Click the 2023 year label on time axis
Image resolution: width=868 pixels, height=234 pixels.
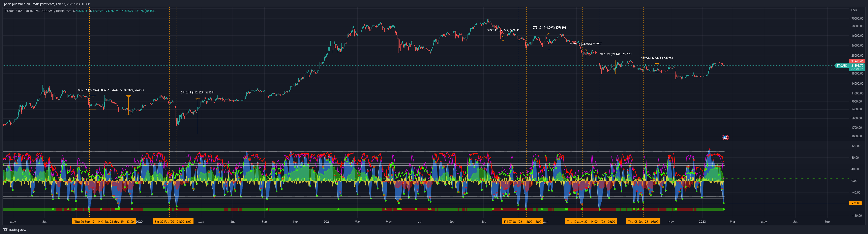click(702, 222)
